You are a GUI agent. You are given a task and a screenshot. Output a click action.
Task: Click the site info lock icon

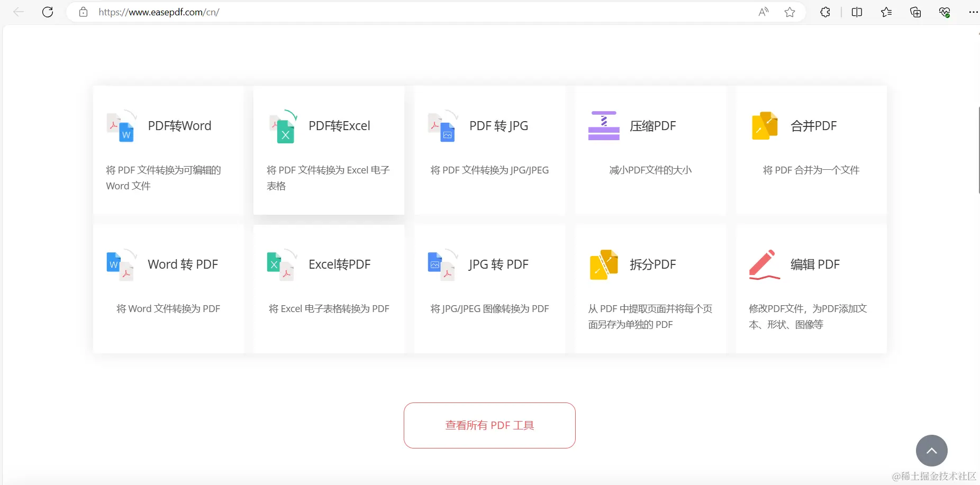click(83, 12)
